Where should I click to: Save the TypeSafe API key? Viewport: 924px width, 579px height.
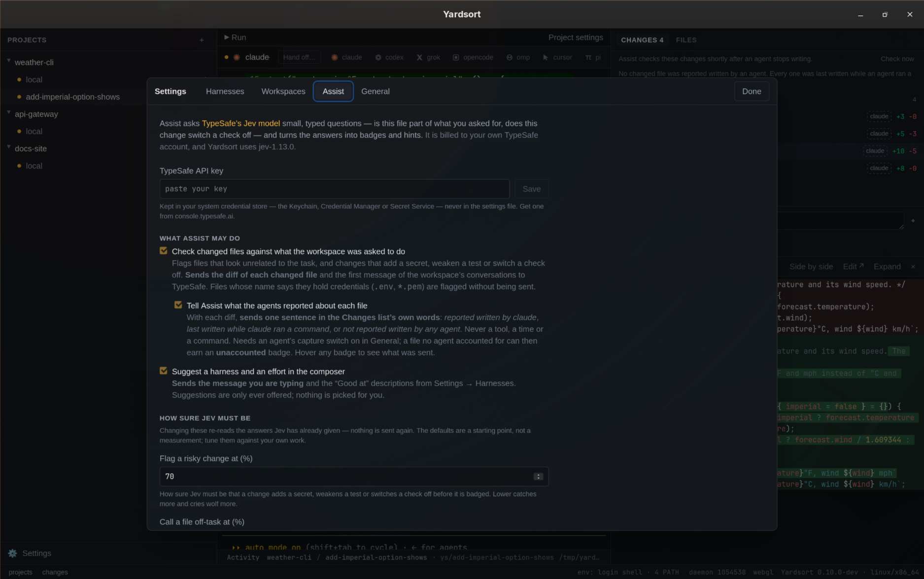(532, 189)
